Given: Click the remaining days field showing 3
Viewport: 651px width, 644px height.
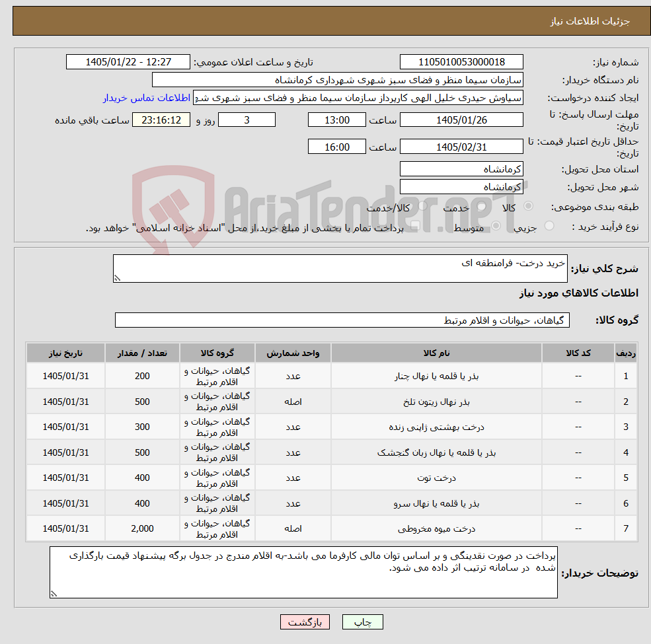Looking at the screenshot, I should pos(247,120).
